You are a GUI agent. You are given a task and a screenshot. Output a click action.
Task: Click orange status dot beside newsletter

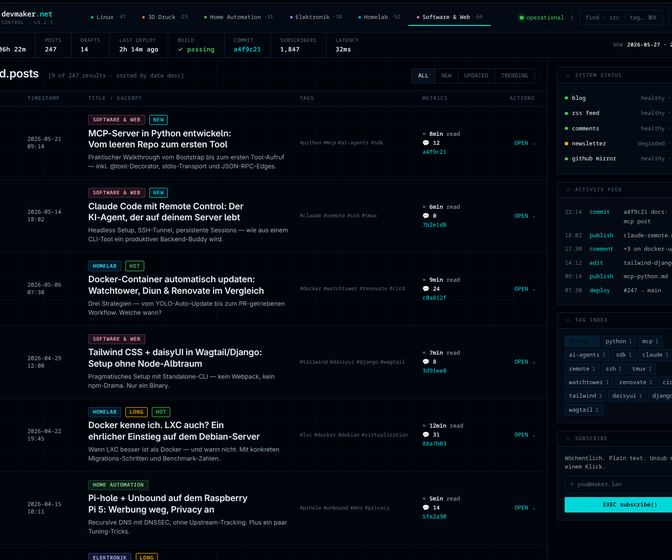(x=567, y=144)
